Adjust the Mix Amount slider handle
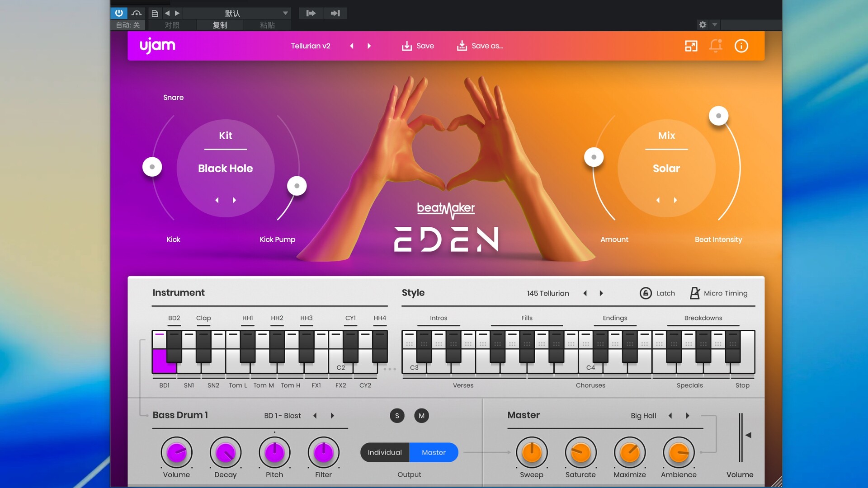This screenshot has width=868, height=488. [594, 157]
